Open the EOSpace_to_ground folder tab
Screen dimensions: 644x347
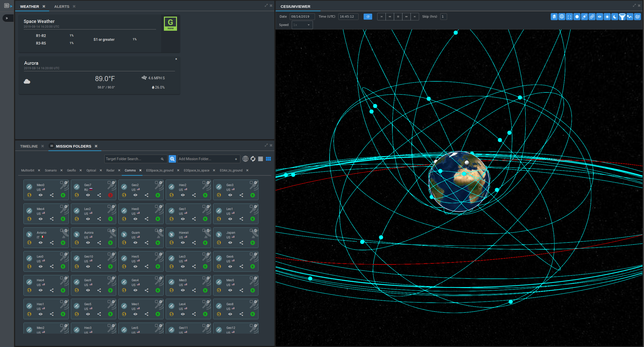[160, 170]
